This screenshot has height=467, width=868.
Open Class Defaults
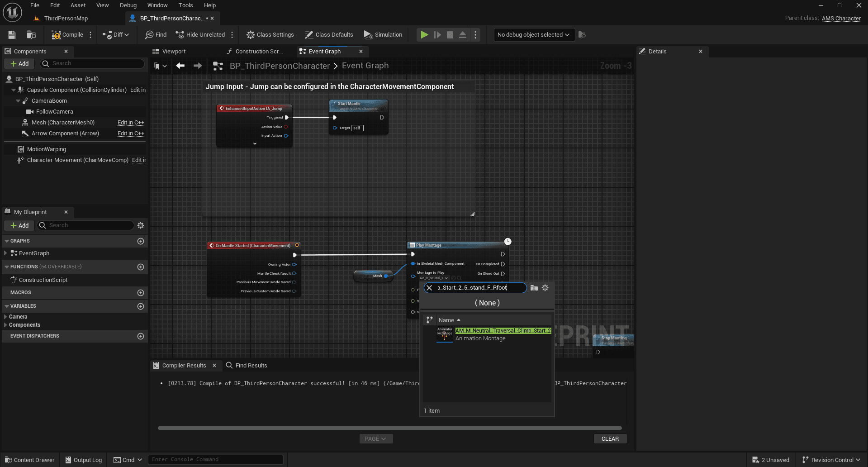tap(329, 35)
